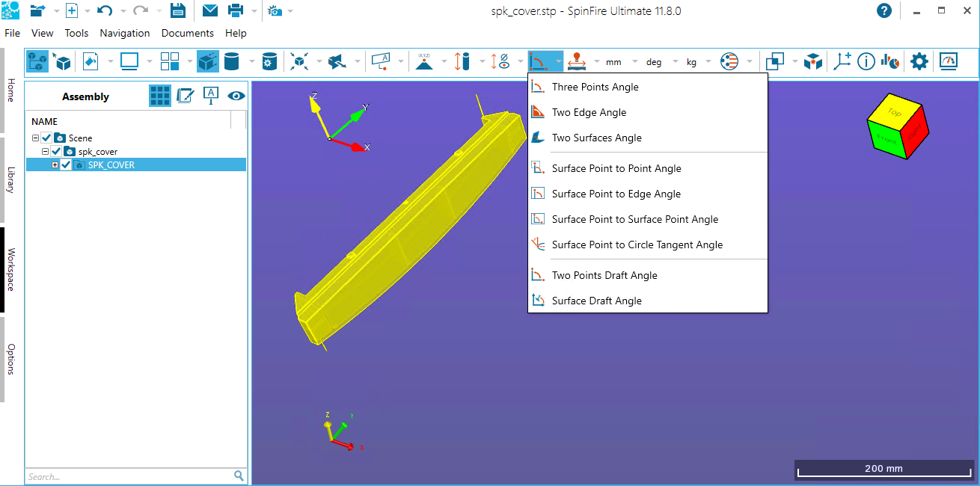Click the markup notes icon in Assembly panel

pyautogui.click(x=185, y=96)
